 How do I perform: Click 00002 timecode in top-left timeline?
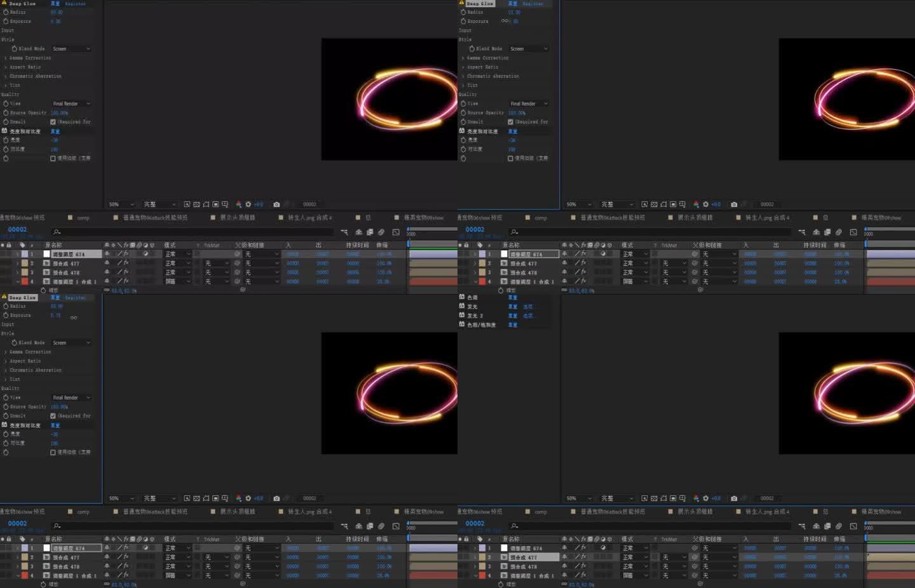click(x=17, y=229)
